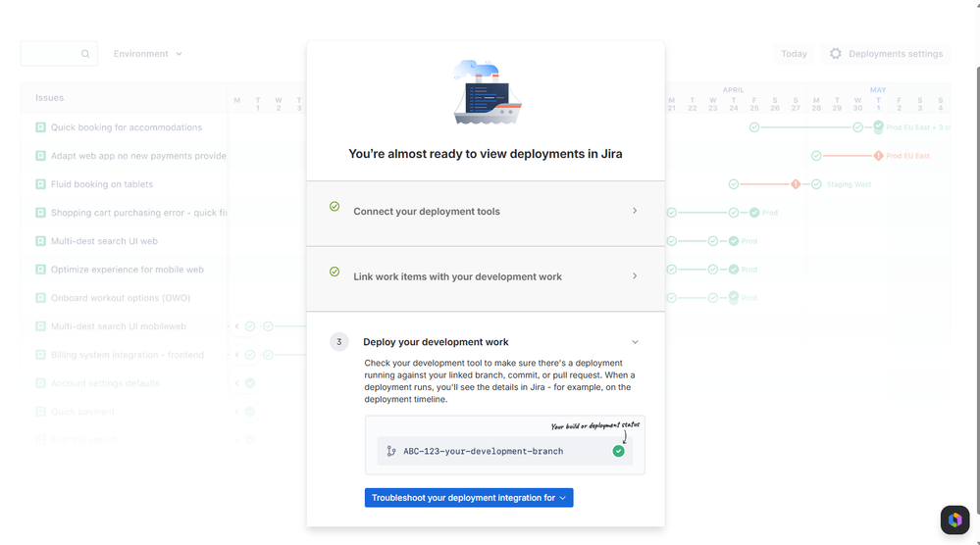Image resolution: width=980 pixels, height=545 pixels.
Task: Open issue Fluid booking on tablets
Action: tap(102, 184)
